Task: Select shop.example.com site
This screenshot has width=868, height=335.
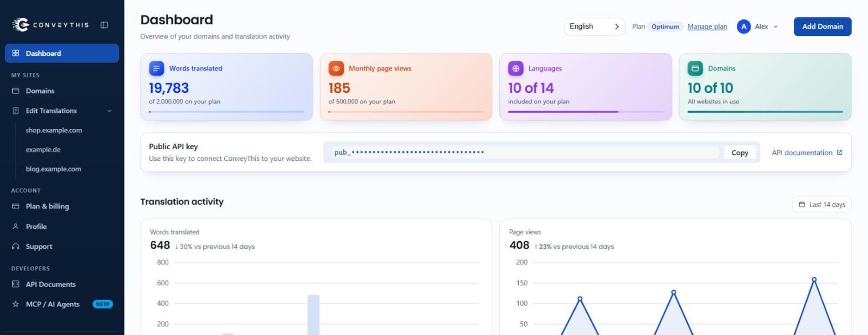Action: click(x=54, y=130)
